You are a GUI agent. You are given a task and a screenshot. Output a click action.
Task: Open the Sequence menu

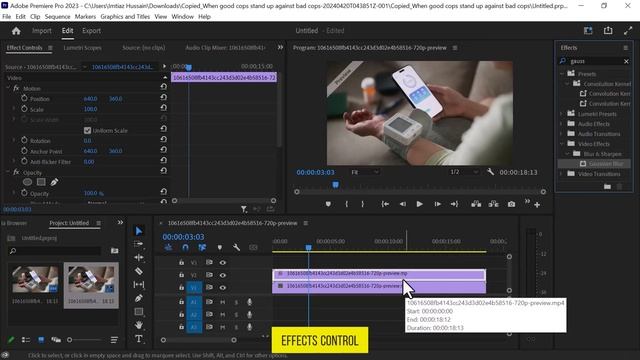(57, 16)
